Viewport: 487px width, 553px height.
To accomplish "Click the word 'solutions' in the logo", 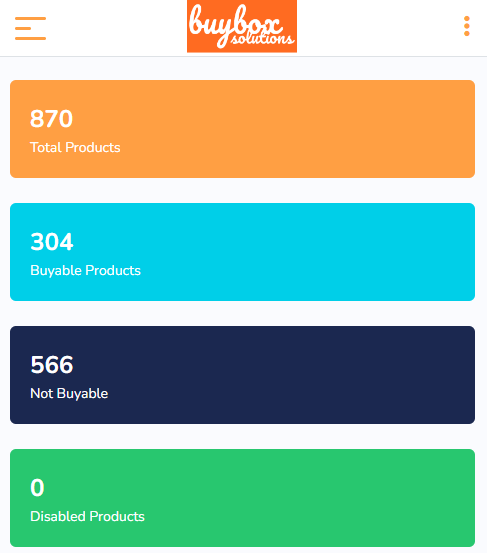I will tap(262, 38).
